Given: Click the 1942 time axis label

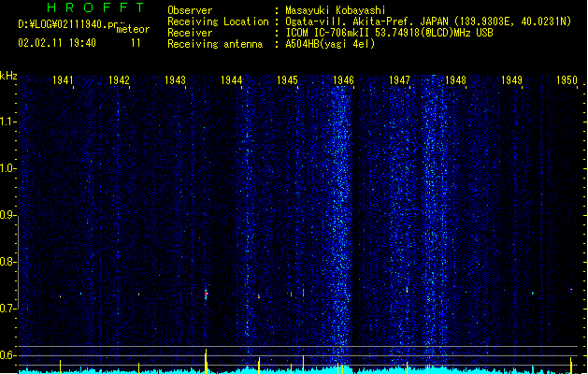Looking at the screenshot, I should pyautogui.click(x=119, y=79).
